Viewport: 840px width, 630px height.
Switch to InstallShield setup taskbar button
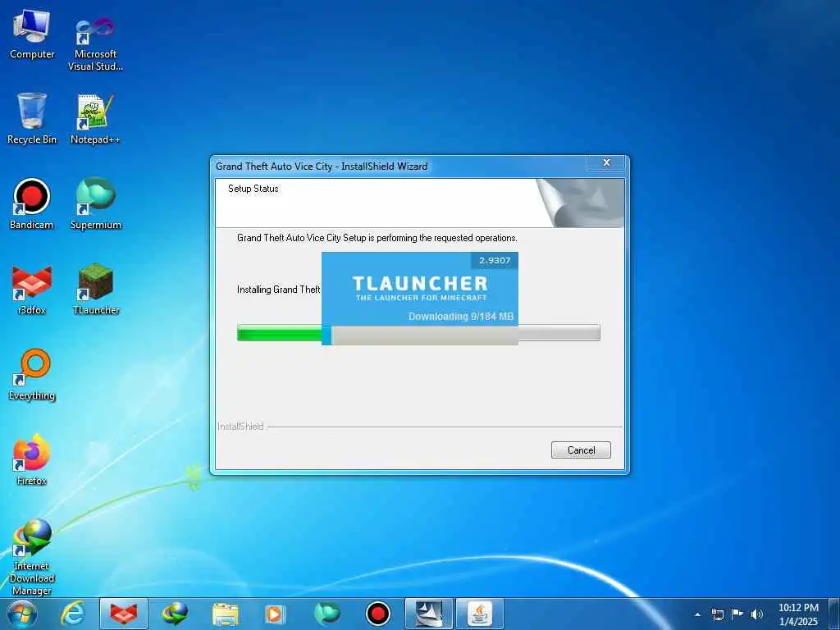(429, 614)
